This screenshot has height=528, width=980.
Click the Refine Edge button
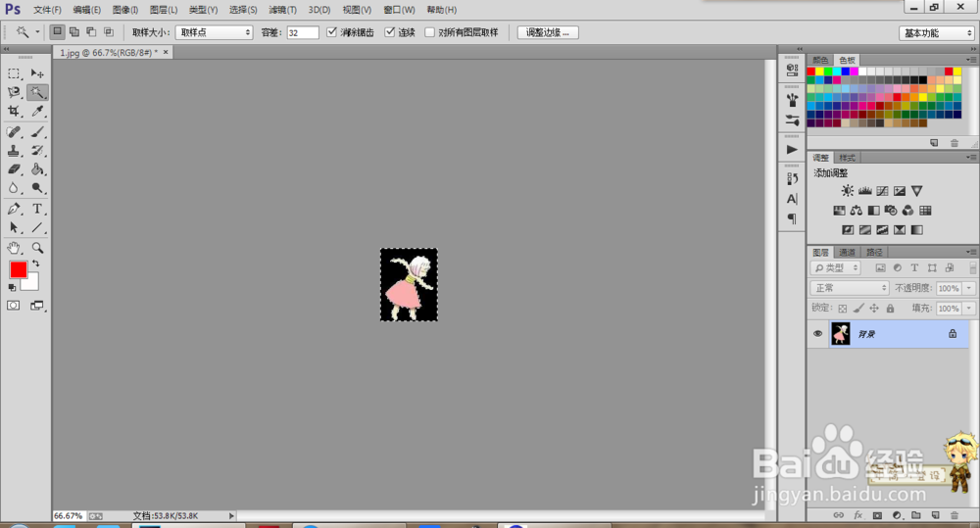pos(548,32)
